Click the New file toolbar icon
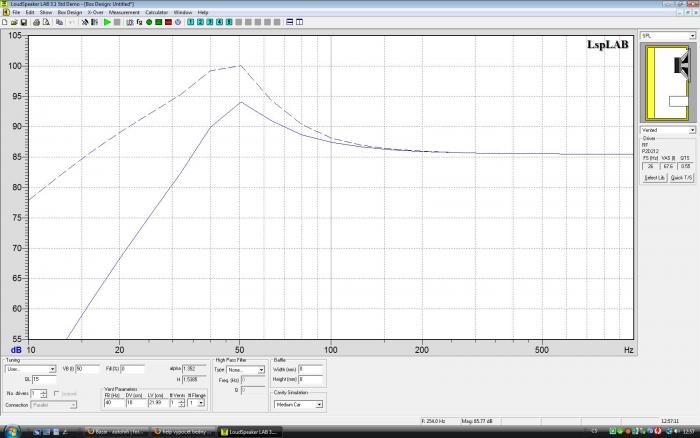The width and height of the screenshot is (700, 438). (x=5, y=21)
